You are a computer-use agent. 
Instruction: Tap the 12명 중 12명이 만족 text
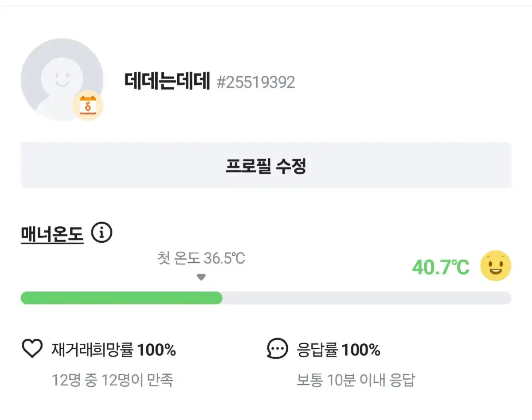[x=112, y=380]
